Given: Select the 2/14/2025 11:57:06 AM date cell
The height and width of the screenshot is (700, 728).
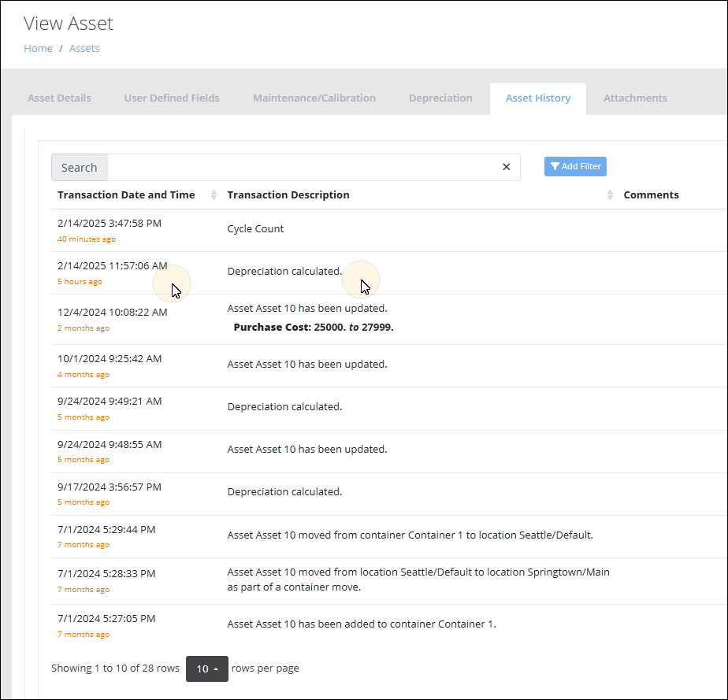Looking at the screenshot, I should [113, 266].
